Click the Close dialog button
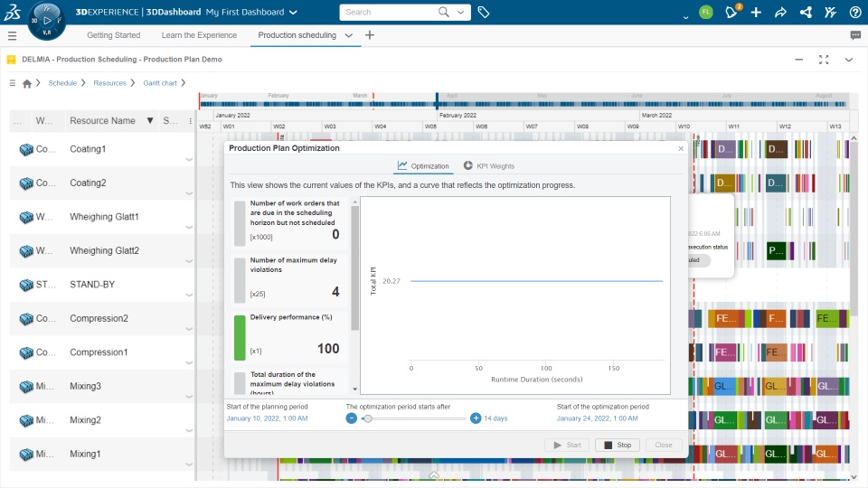The width and height of the screenshot is (868, 488). (663, 445)
